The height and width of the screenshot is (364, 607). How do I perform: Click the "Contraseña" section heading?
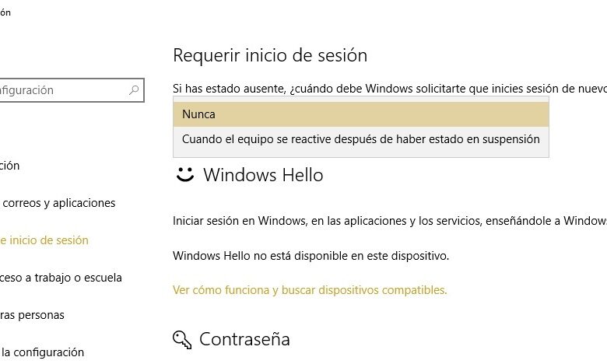[x=244, y=339]
